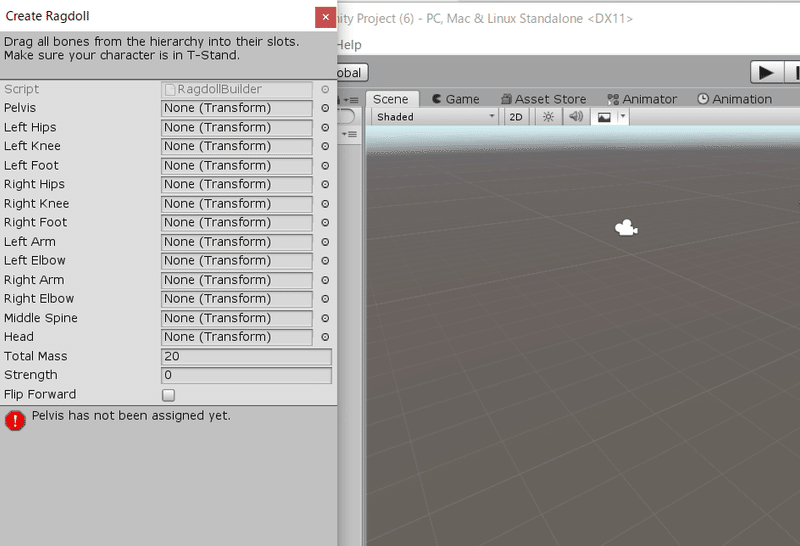The height and width of the screenshot is (546, 800).
Task: Open the lower panel options menu icon
Action: [350, 134]
